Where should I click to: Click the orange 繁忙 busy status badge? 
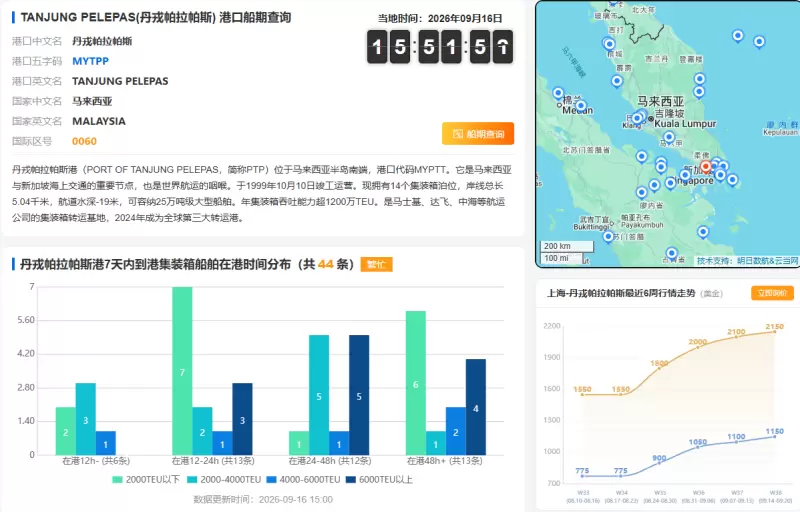point(376,264)
